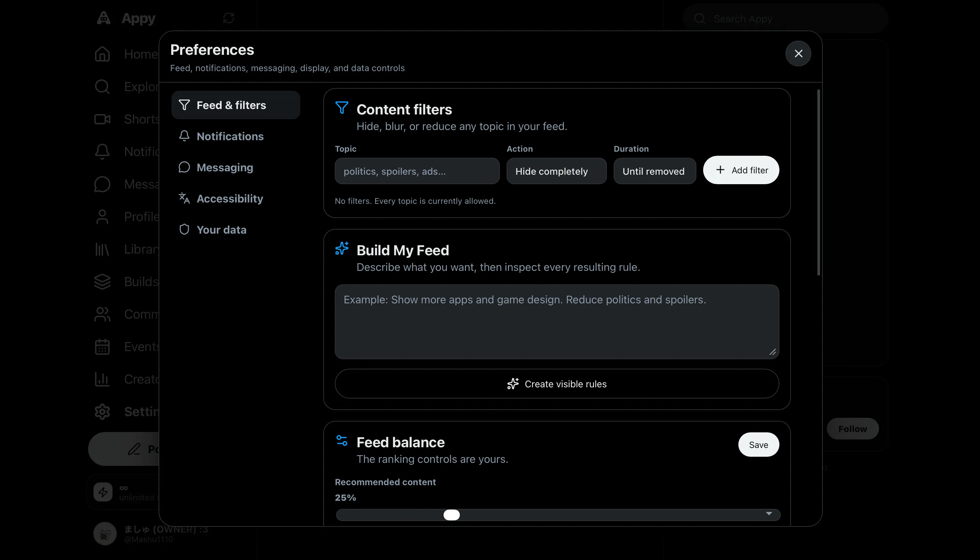Click the funnel icon beside Feed & filters
This screenshot has height=560, width=980.
click(184, 105)
